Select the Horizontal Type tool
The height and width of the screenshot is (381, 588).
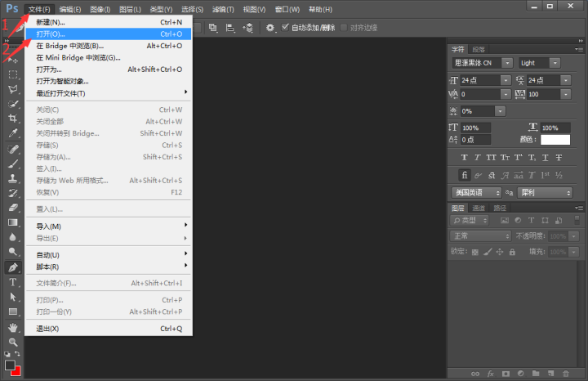coord(13,282)
